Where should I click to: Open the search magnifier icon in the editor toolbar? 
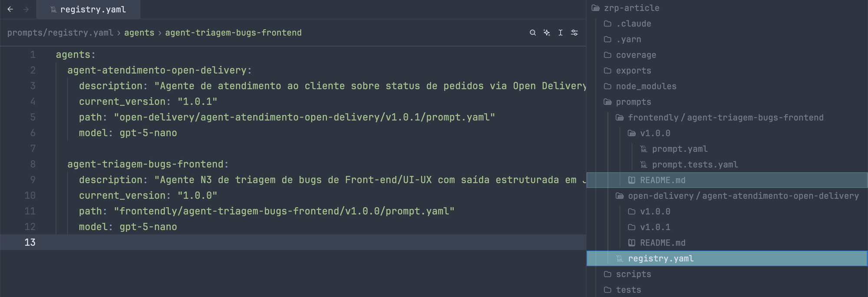533,33
